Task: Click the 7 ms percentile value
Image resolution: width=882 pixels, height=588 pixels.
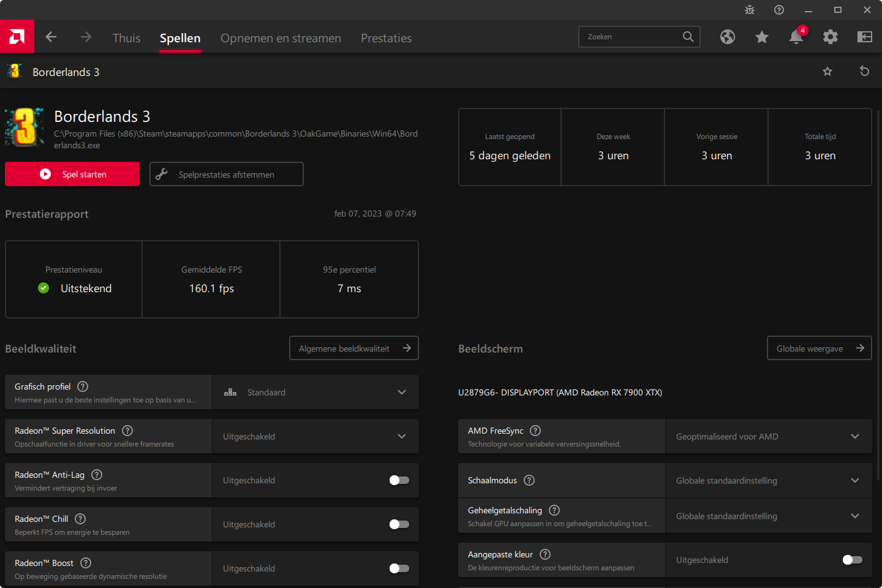Action: [x=349, y=288]
